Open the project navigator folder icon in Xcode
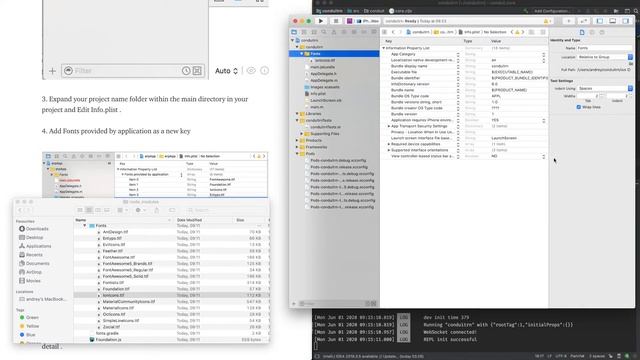 click(294, 32)
